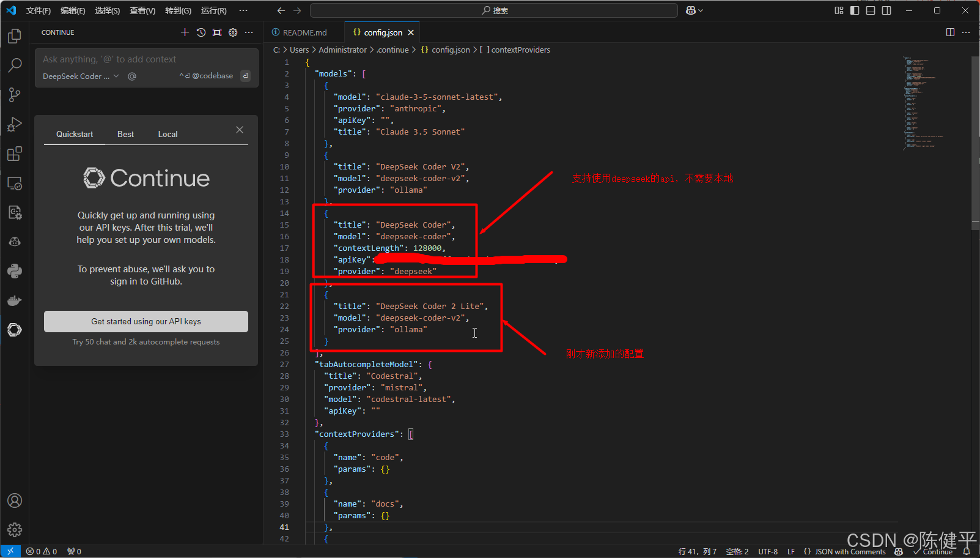Screen dimensions: 980x558
Task: Change file encoding UTF-8
Action: pos(768,551)
